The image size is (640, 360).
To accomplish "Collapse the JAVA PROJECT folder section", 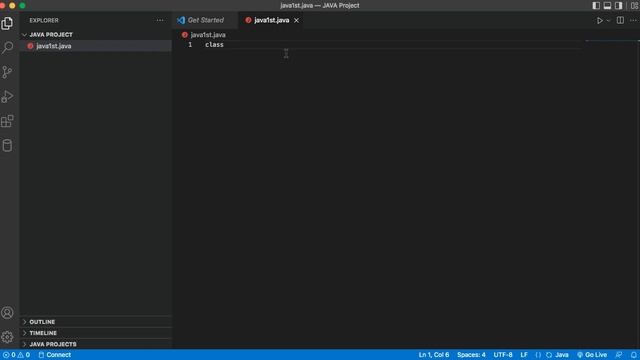I will click(x=96, y=35).
